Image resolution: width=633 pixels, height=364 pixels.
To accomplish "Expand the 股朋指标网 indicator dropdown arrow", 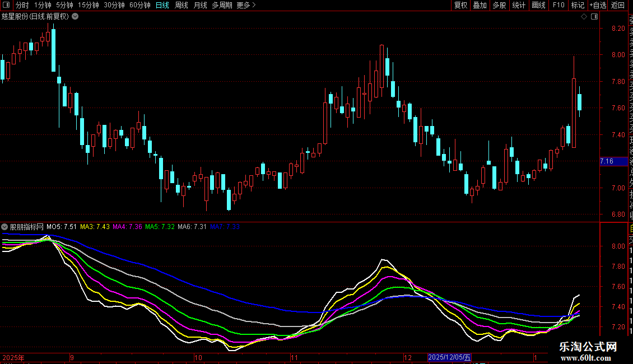I will pyautogui.click(x=5, y=227).
